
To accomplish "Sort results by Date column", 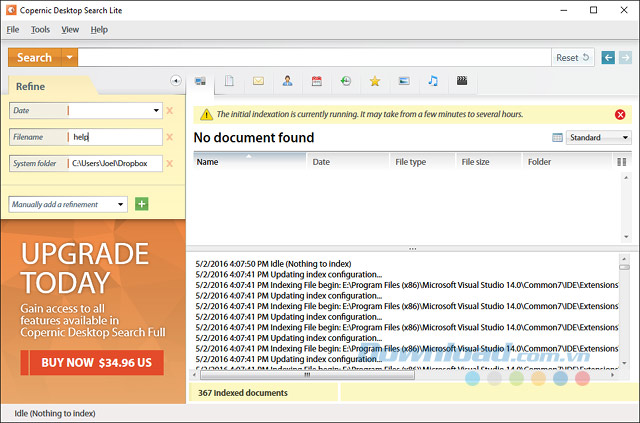I will pyautogui.click(x=348, y=162).
